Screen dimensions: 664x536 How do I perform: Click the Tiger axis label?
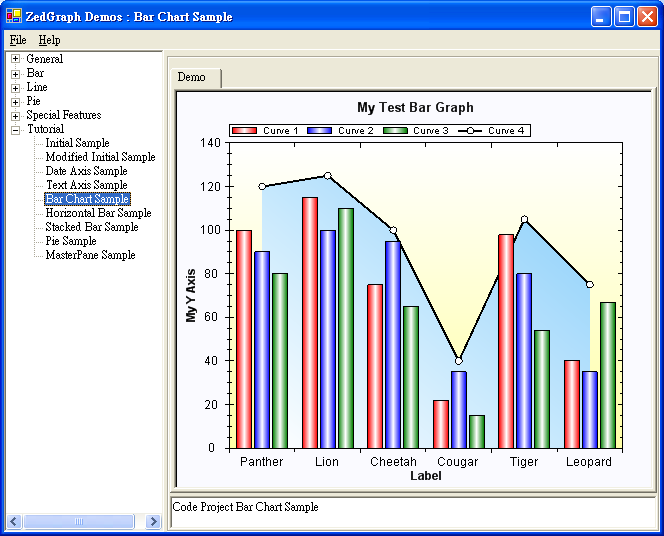tap(524, 461)
